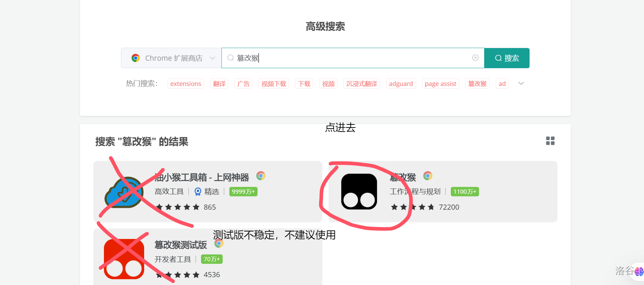The width and height of the screenshot is (644, 285).
Task: Click the black Tampermonkey extension icon
Action: coord(359,192)
